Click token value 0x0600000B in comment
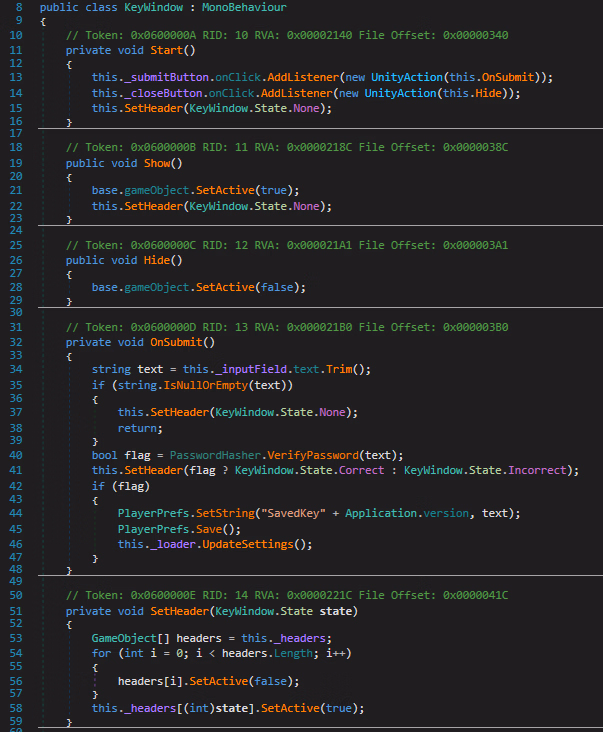This screenshot has width=603, height=732. (x=163, y=147)
